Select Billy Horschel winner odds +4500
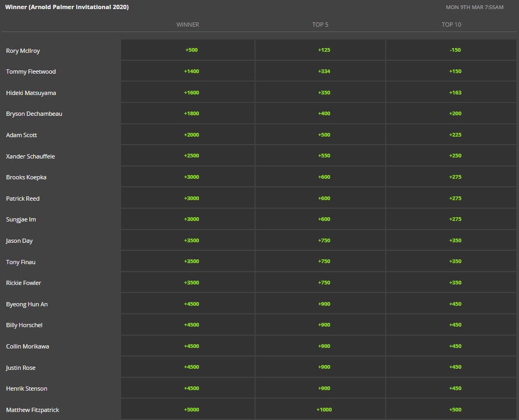Screen dimensions: 519x420 point(188,324)
